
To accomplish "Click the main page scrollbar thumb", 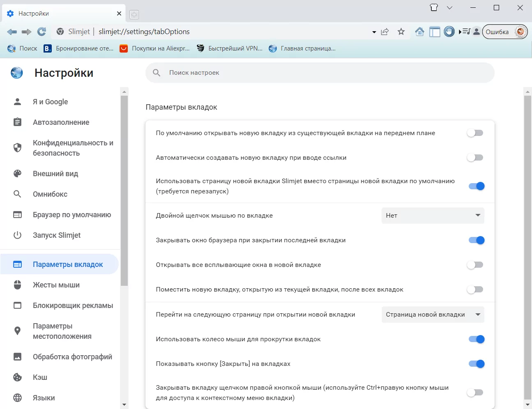I will [x=527, y=247].
